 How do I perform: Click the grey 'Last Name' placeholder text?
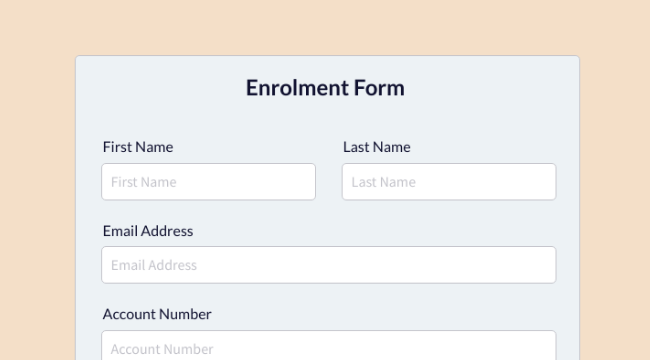[x=383, y=182]
